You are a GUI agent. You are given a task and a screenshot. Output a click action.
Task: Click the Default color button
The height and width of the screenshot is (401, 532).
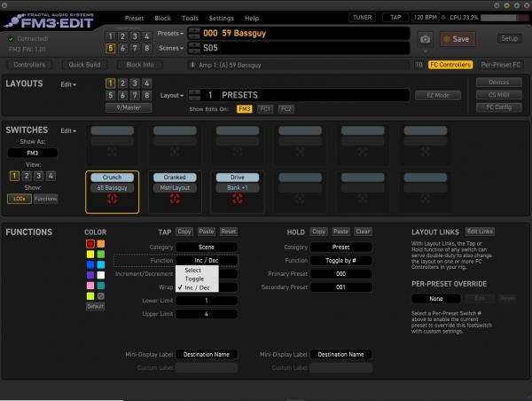point(96,306)
